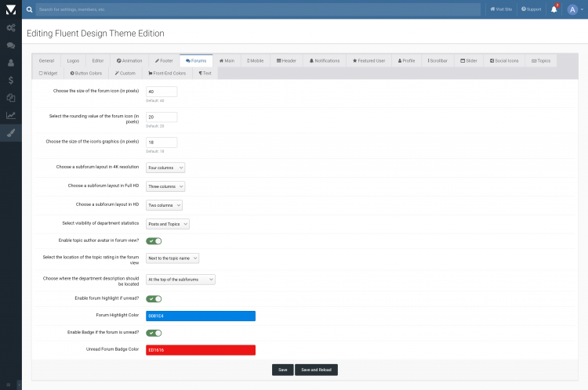Expand the sidebar collapse arrow

point(20,385)
